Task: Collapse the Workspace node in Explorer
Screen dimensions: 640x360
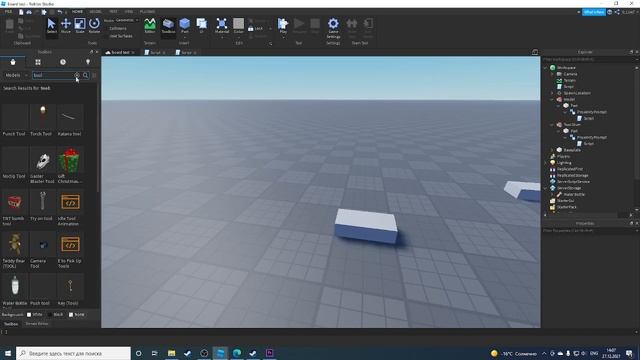Action: click(545, 68)
